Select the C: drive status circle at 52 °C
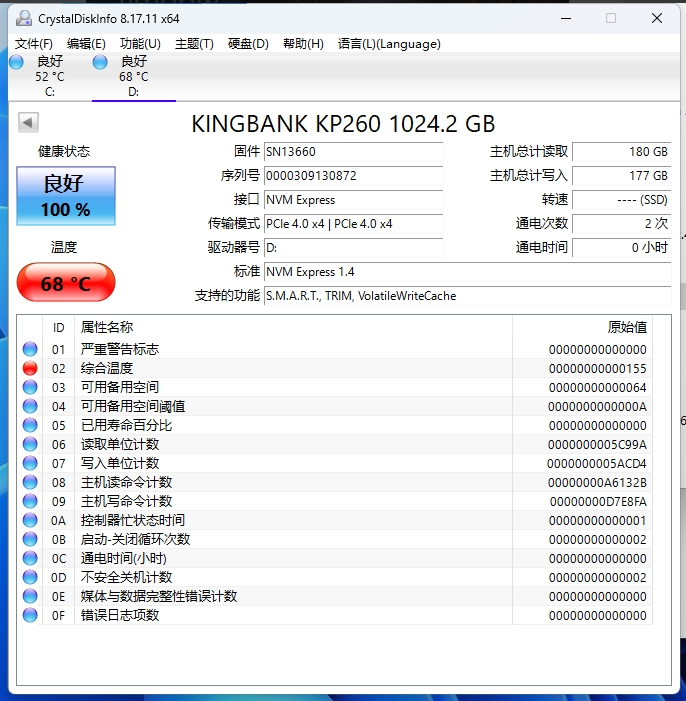The height and width of the screenshot is (701, 686). pos(16,62)
